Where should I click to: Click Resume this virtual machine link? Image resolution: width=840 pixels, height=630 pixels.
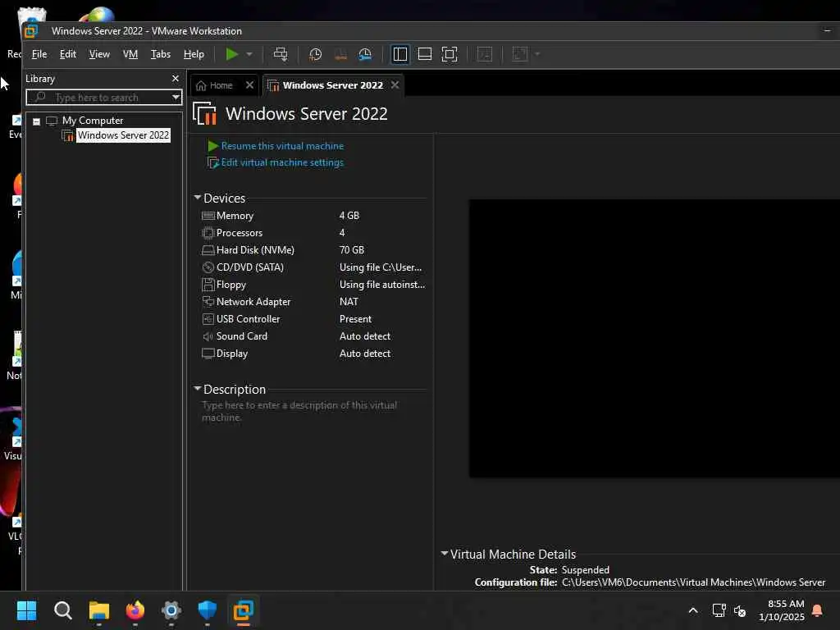pyautogui.click(x=282, y=146)
